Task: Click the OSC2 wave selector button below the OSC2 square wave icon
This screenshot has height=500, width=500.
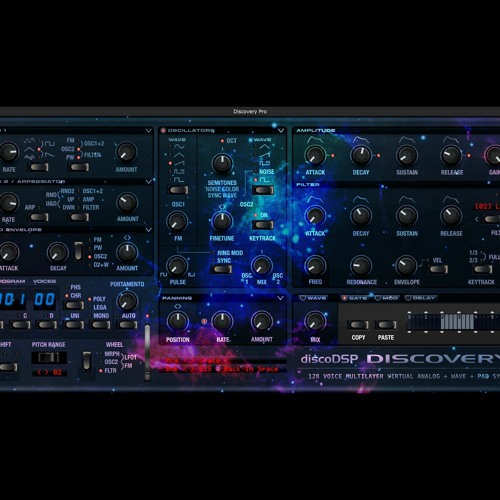Action: coord(263,190)
